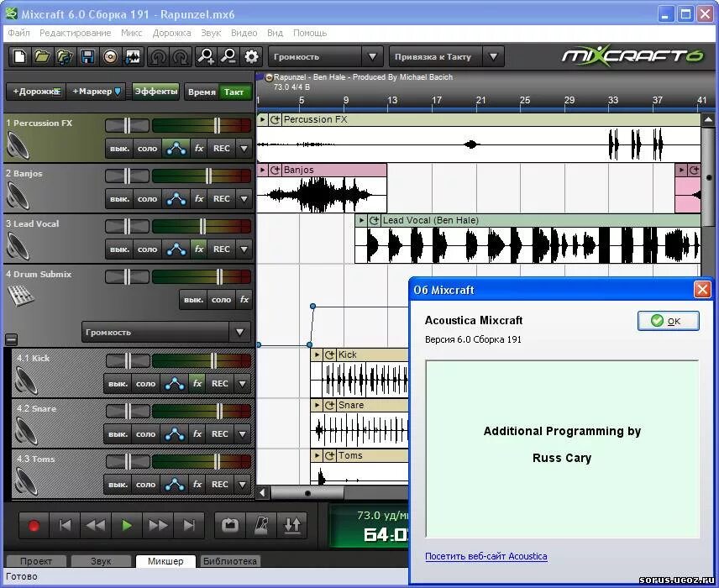Open the Дорожка menu

click(x=171, y=33)
